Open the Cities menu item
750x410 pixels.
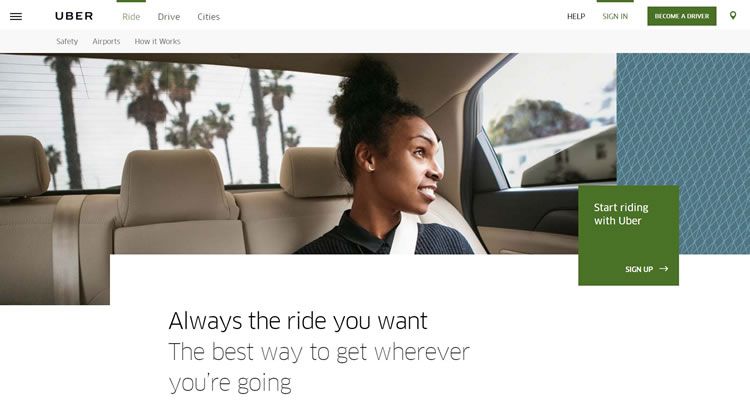(x=209, y=17)
